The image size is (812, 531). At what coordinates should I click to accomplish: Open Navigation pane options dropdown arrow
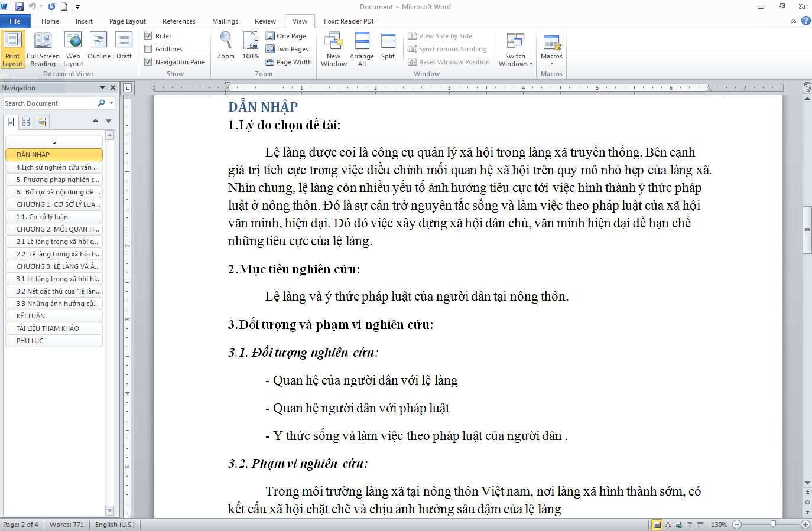[x=102, y=88]
